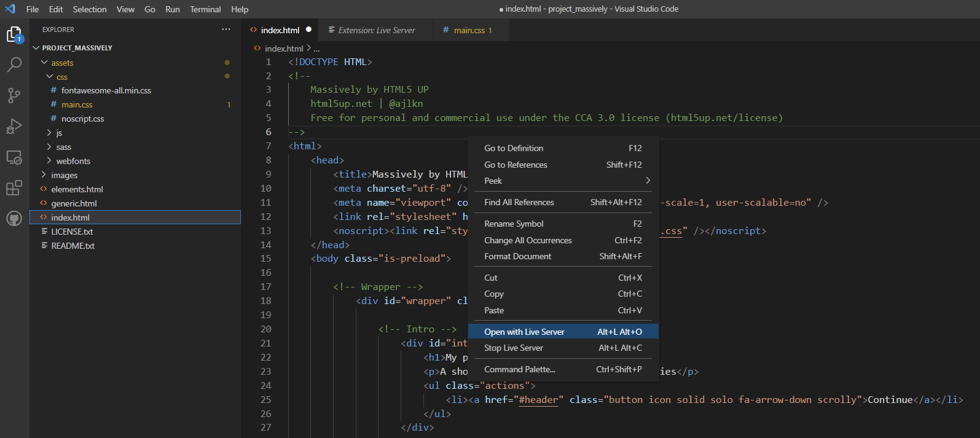Open the Remote Explorer icon
The height and width of the screenshot is (438, 980).
click(x=14, y=157)
